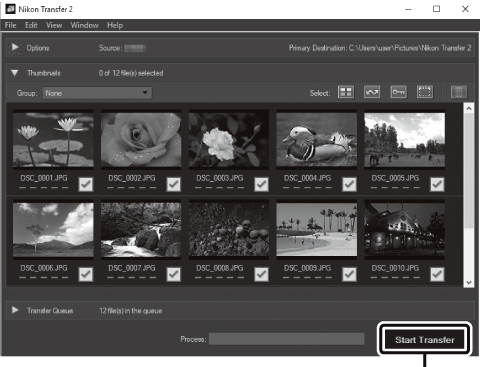This screenshot has width=480, height=367.
Task: Click the Process progress bar
Action: 286,339
